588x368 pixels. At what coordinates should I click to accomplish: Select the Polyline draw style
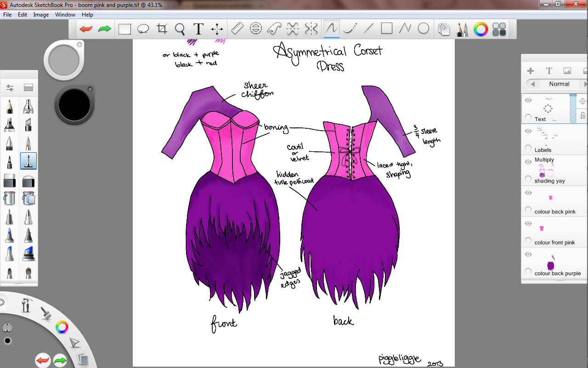405,29
